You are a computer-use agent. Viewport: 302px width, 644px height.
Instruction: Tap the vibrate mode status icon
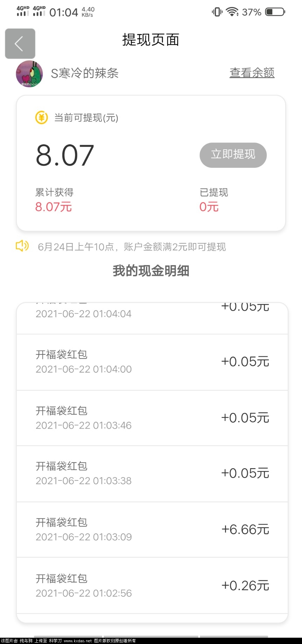click(217, 12)
